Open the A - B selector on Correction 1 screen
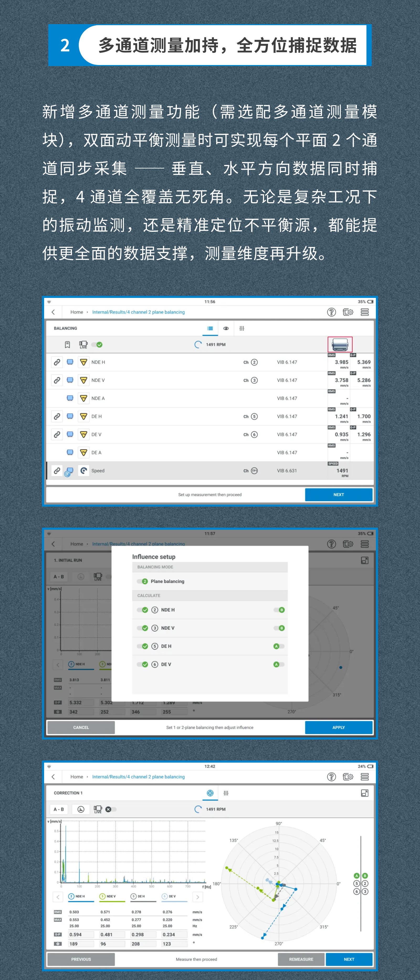Screen dimensions: 420x980 (59, 809)
